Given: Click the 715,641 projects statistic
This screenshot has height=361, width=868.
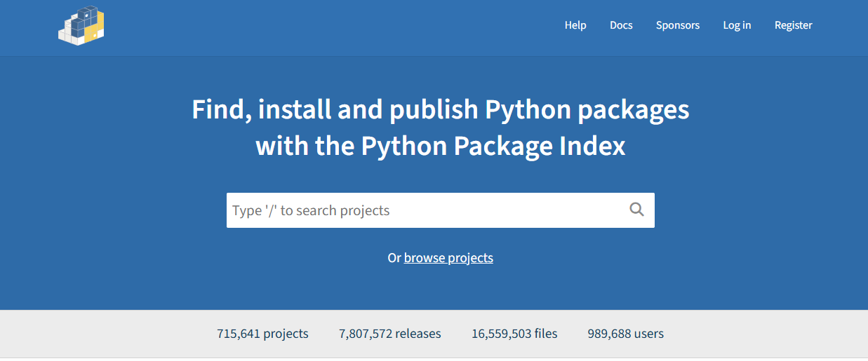Looking at the screenshot, I should click(262, 334).
